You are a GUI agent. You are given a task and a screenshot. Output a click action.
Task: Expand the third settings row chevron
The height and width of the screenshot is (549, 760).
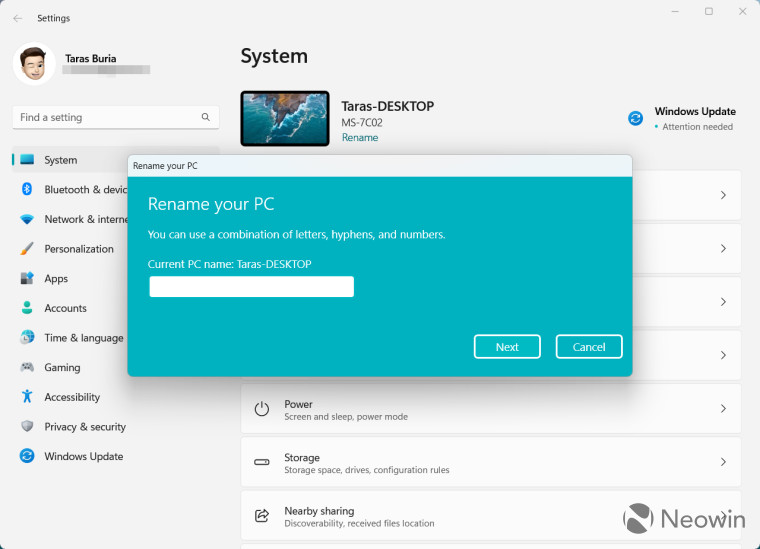[723, 301]
